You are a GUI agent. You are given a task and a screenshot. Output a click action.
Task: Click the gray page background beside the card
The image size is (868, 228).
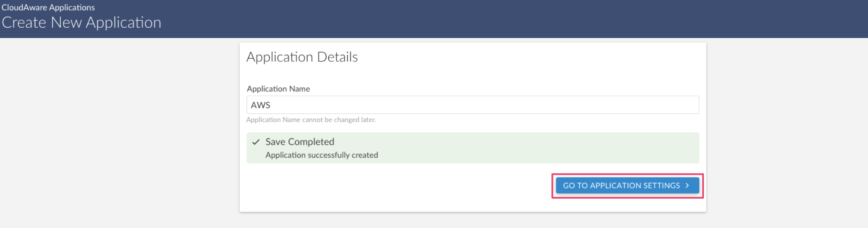point(117,131)
